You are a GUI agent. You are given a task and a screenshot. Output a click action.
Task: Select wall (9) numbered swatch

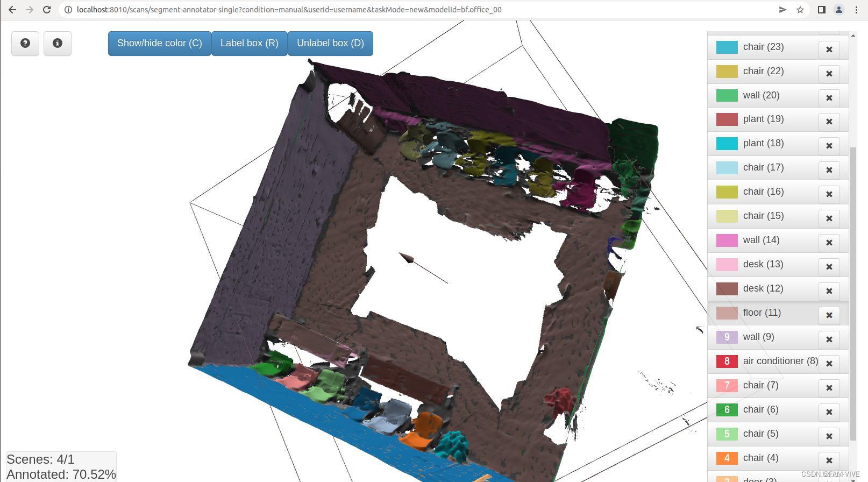pos(727,337)
